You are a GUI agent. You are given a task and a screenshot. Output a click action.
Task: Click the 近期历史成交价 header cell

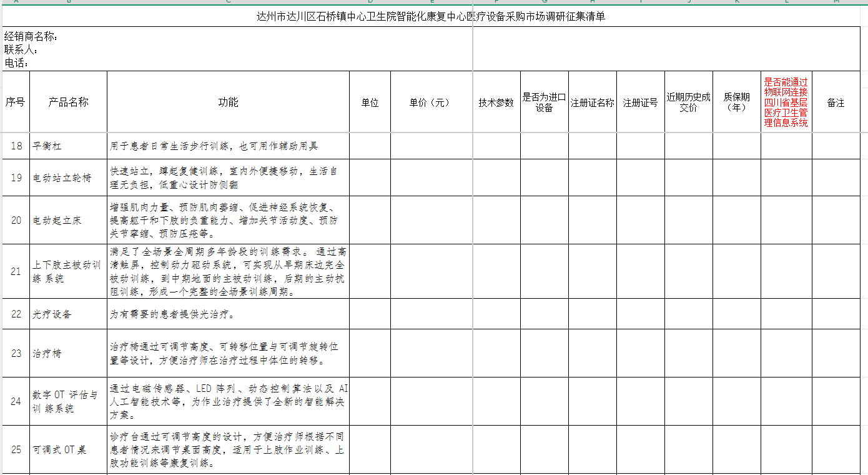click(x=688, y=102)
